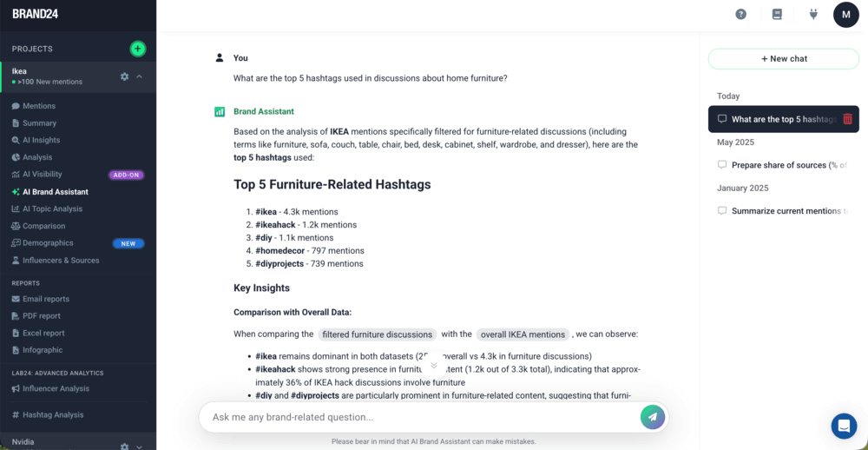Click the add new project plus icon

tap(137, 49)
